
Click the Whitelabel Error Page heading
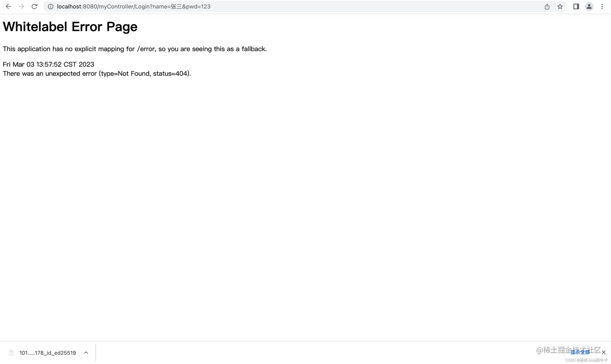click(x=70, y=27)
